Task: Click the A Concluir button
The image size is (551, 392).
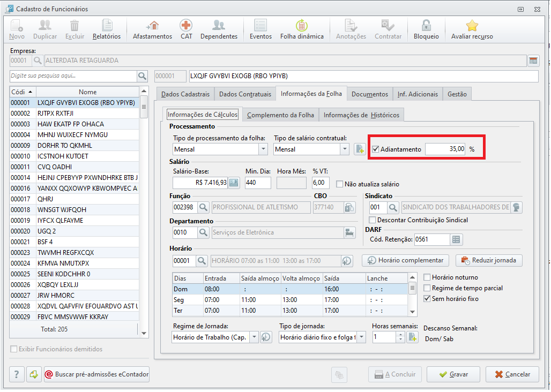Action: click(x=396, y=374)
